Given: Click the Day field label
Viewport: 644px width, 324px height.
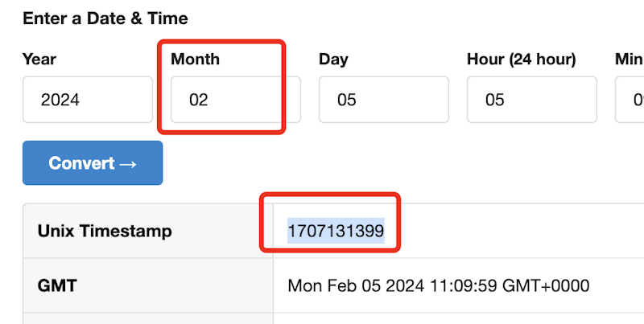Looking at the screenshot, I should (333, 59).
